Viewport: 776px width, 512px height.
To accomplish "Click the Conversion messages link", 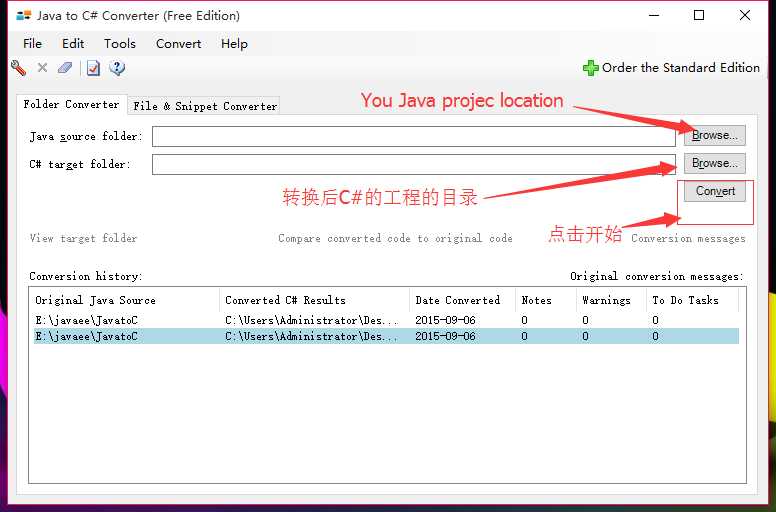I will pyautogui.click(x=688, y=238).
